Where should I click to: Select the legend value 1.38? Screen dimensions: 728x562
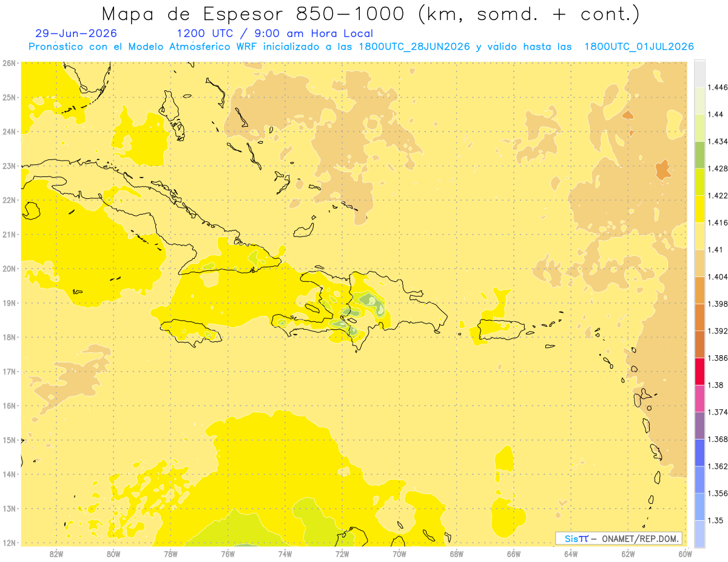pos(715,384)
